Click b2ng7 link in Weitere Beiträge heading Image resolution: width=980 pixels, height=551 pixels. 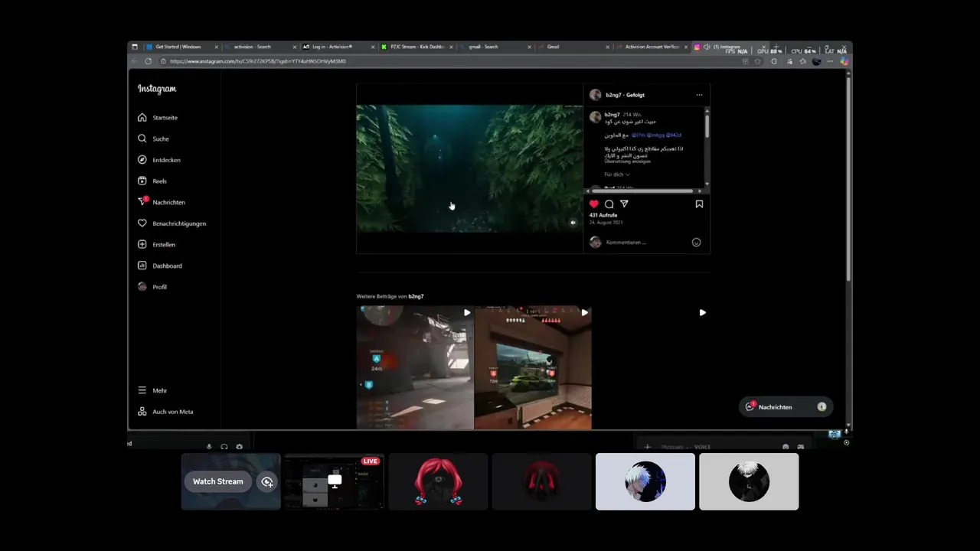pyautogui.click(x=416, y=296)
